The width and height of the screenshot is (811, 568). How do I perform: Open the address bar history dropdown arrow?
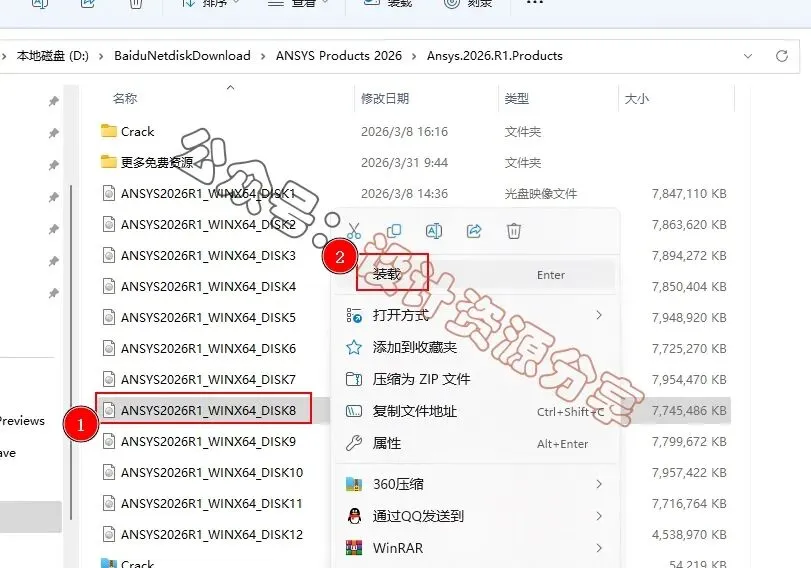(748, 56)
